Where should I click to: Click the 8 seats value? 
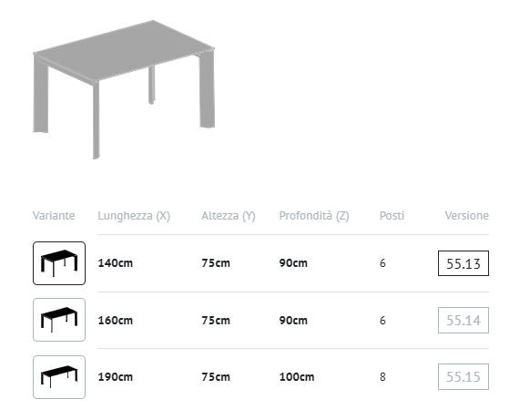click(382, 376)
